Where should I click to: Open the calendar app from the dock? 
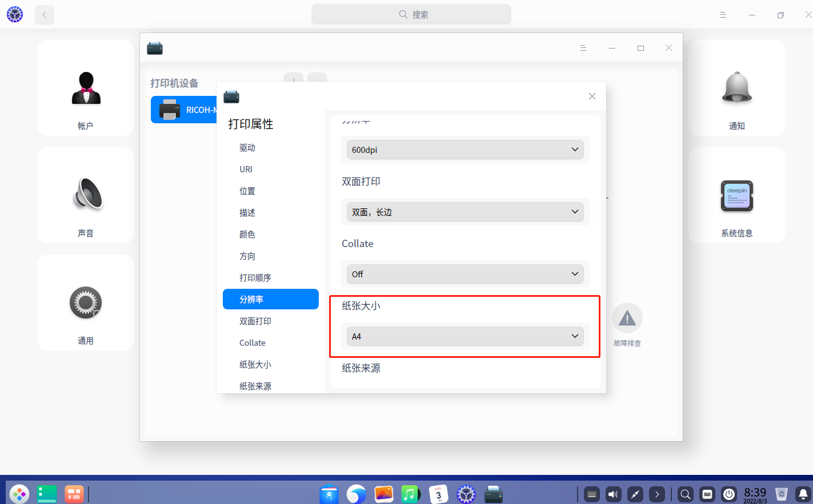point(438,494)
